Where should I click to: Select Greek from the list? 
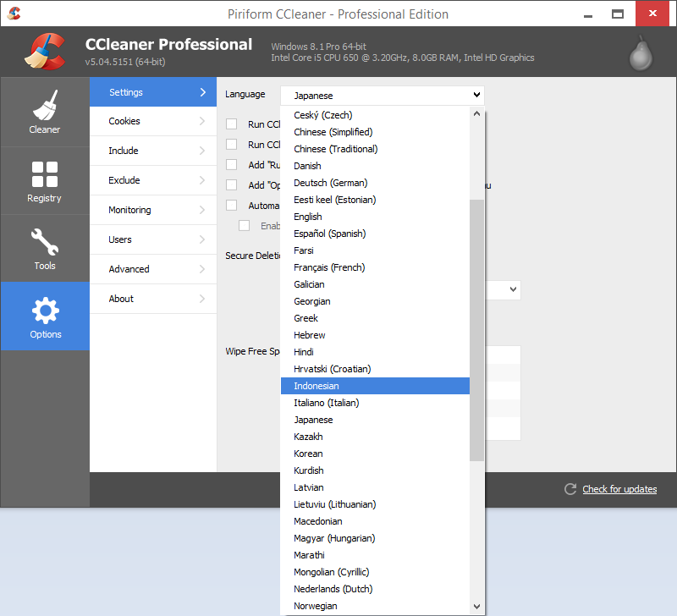(375, 318)
